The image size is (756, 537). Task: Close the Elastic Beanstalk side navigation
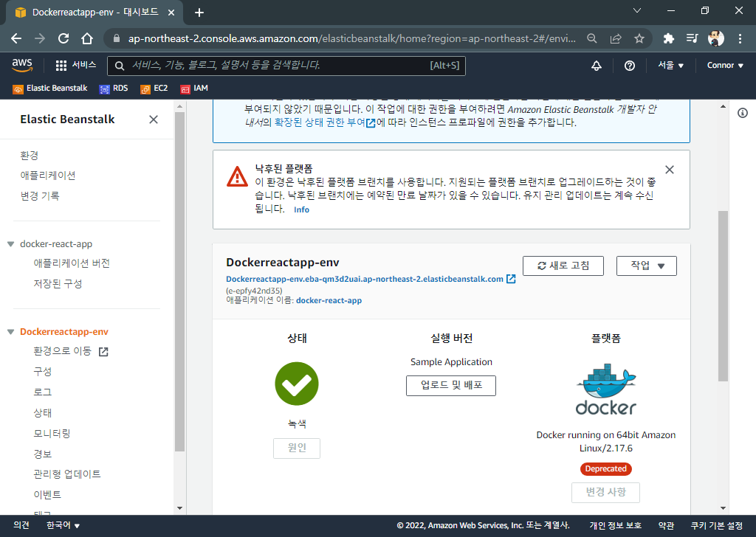coord(154,119)
